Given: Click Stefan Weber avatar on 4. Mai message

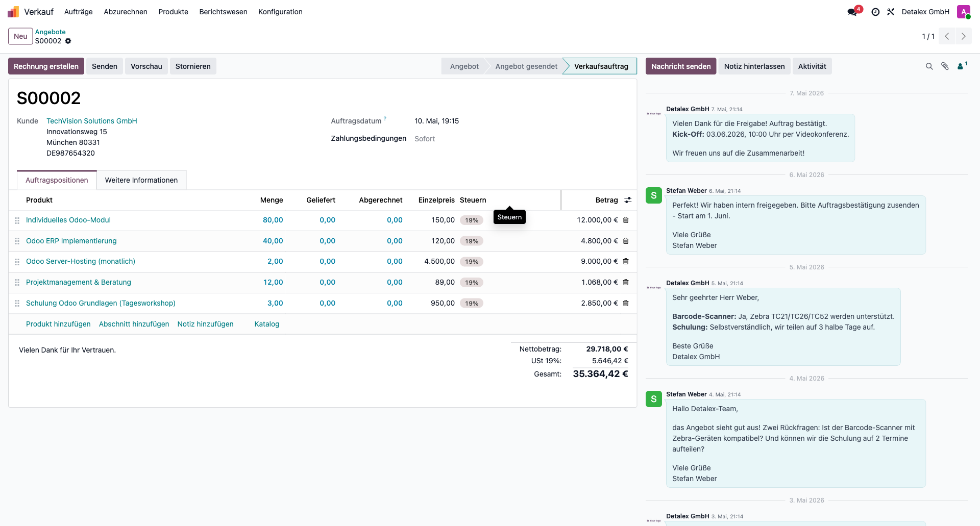Looking at the screenshot, I should 654,399.
